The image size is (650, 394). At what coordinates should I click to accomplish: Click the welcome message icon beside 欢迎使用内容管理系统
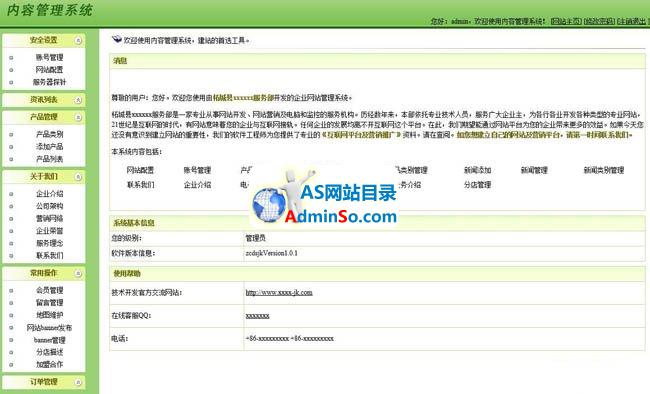[117, 39]
